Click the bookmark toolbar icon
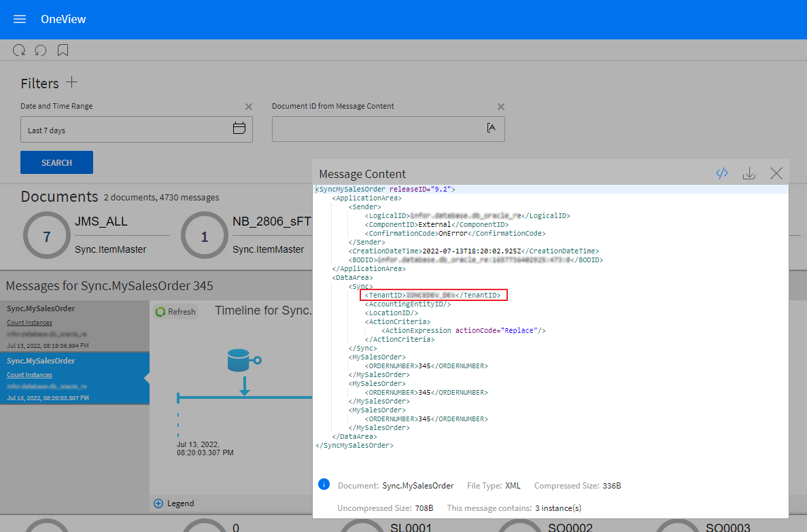Image resolution: width=807 pixels, height=532 pixels. (x=63, y=50)
